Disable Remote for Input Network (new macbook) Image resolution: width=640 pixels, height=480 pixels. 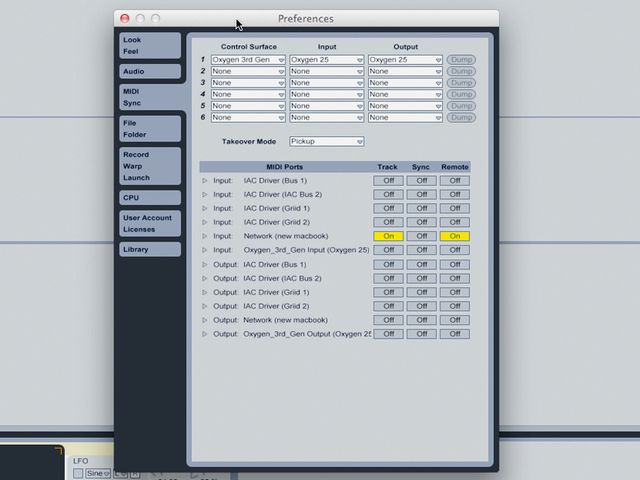pos(455,236)
